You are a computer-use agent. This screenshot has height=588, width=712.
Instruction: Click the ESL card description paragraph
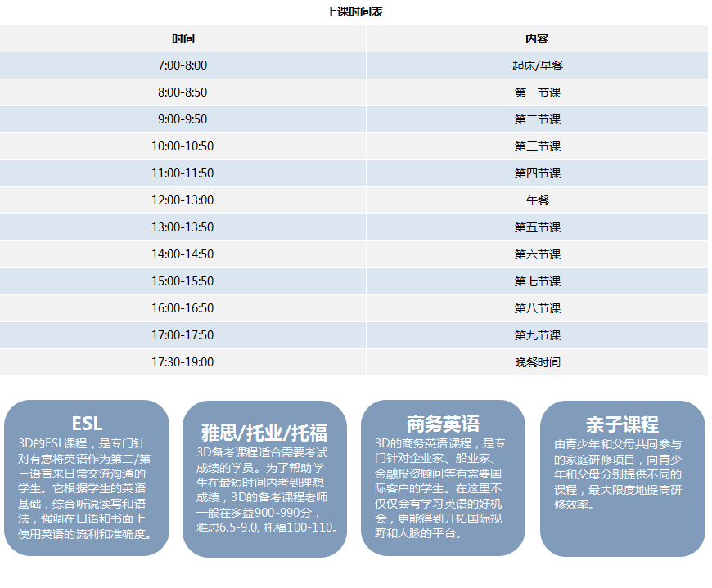click(x=85, y=489)
